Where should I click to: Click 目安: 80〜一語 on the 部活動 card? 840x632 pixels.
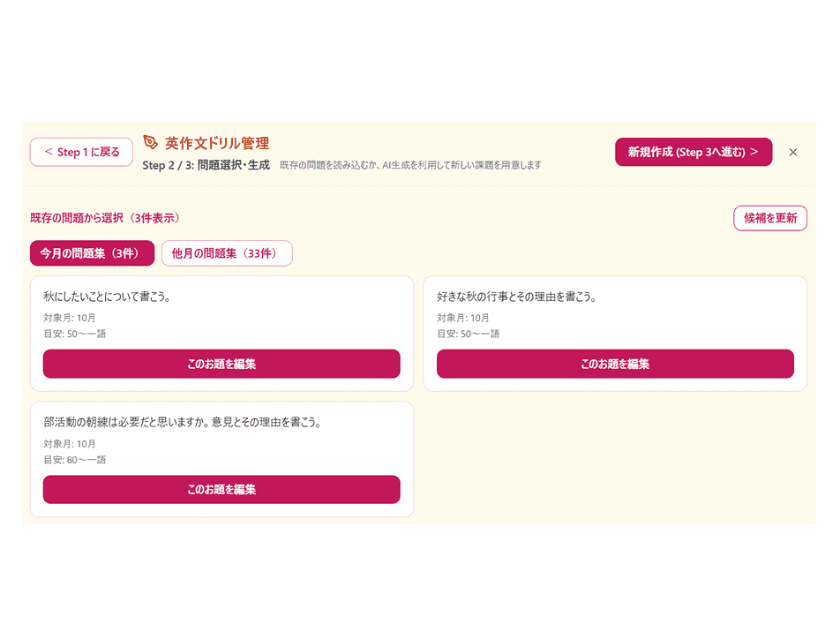coord(72,460)
